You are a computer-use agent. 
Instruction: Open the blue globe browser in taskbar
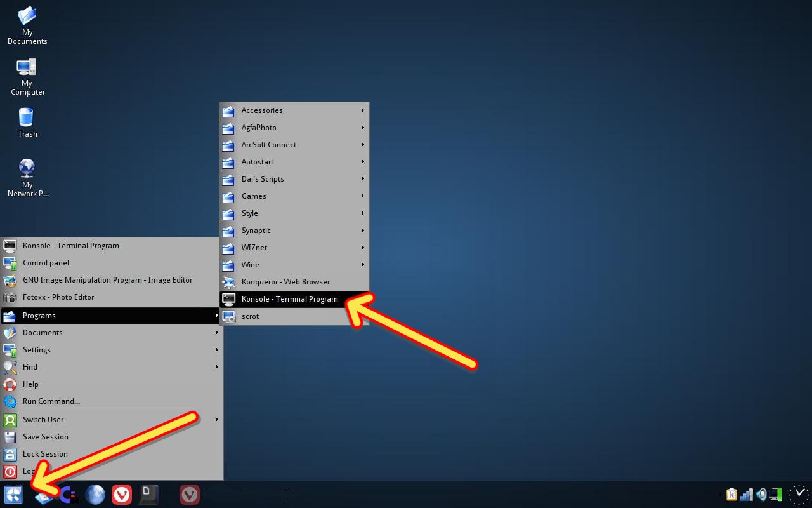(x=95, y=495)
